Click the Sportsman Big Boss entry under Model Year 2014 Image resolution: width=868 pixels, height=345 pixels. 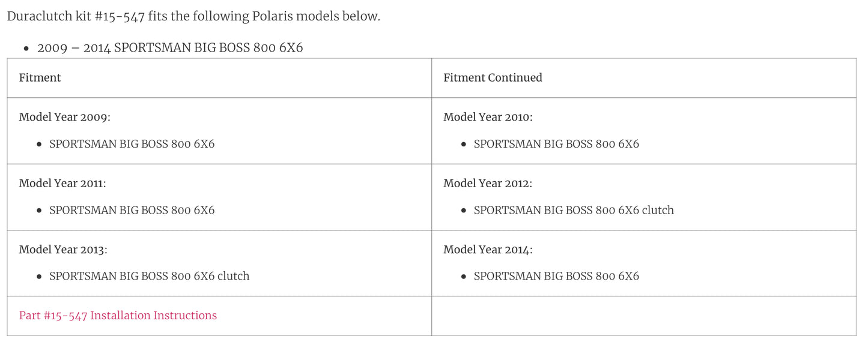pos(556,277)
